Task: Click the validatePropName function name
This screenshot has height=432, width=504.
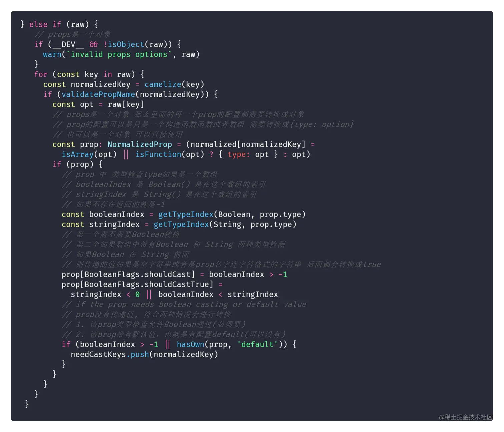Action: tap(98, 94)
